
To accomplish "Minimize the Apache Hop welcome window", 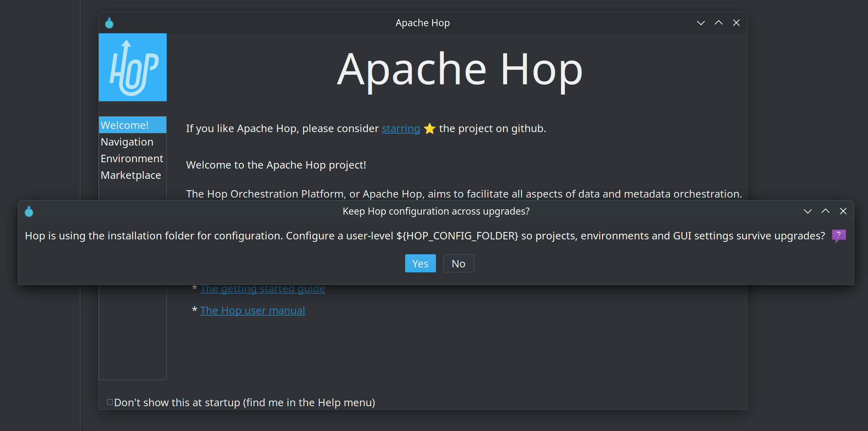I will [x=701, y=23].
